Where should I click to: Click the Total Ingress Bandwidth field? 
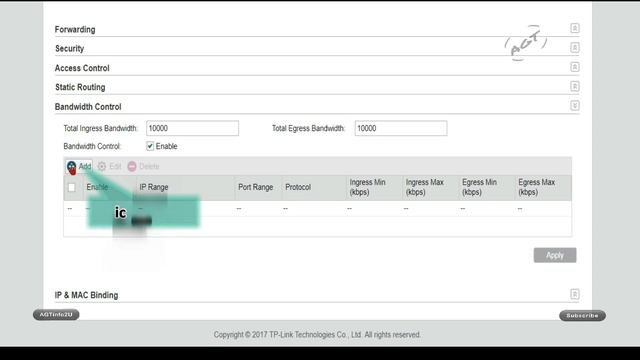click(193, 128)
